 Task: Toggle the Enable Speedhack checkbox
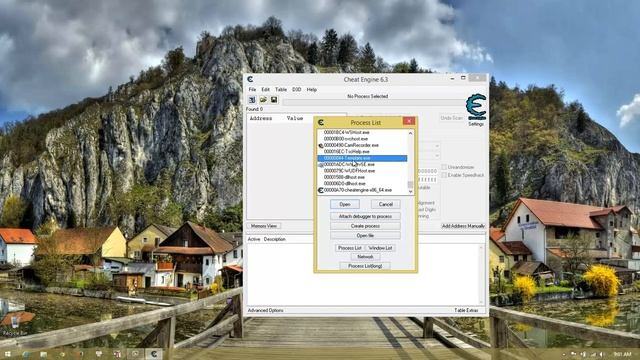click(x=444, y=175)
